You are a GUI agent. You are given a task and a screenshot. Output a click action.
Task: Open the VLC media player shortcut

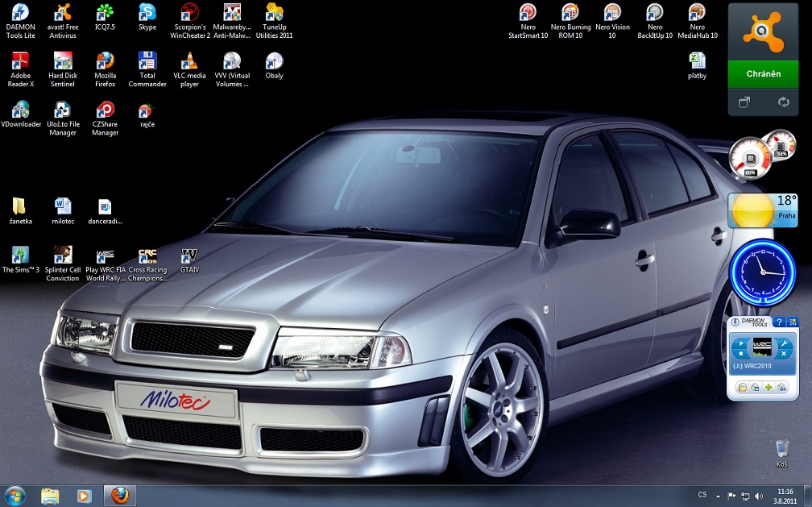[x=189, y=63]
